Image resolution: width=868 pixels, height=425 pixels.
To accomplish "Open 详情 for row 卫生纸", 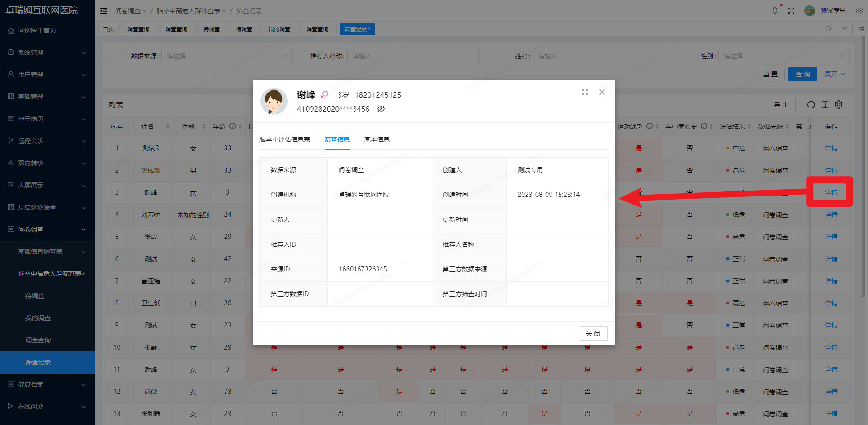I will click(x=831, y=303).
